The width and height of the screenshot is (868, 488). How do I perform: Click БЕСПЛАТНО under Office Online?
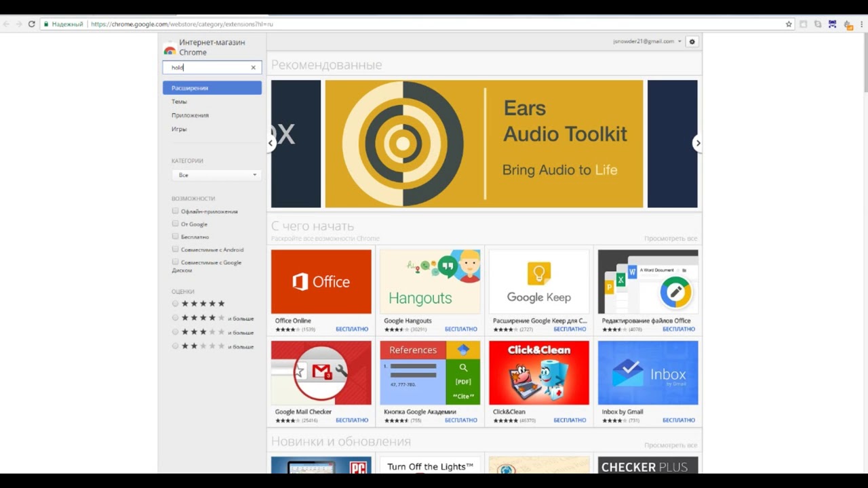point(352,329)
